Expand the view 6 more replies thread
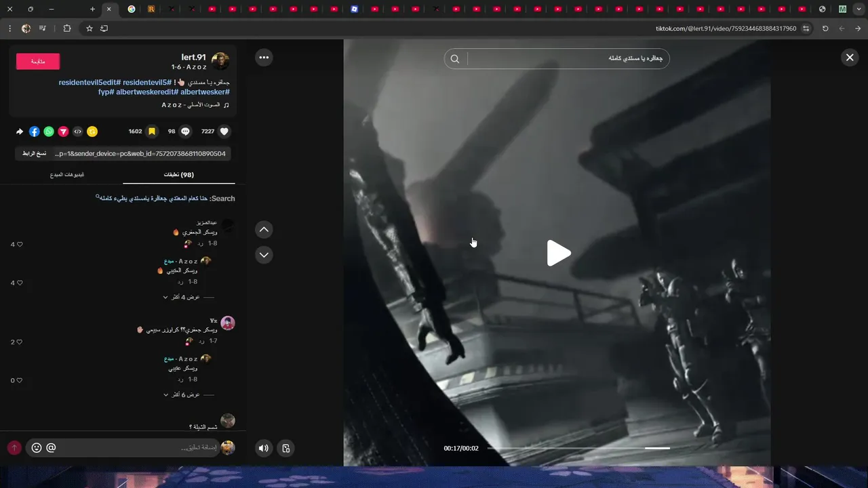Screen dimensions: 868x488 (x=181, y=394)
